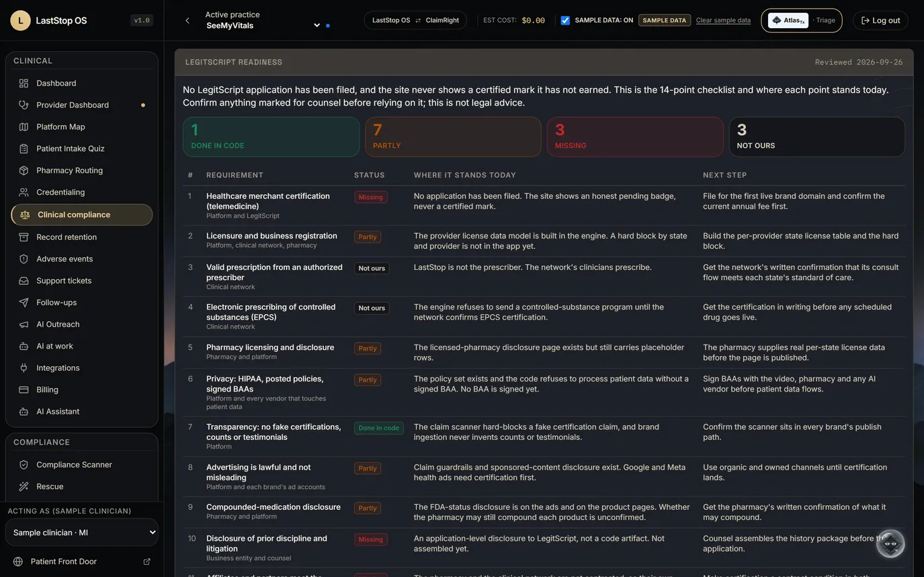The width and height of the screenshot is (924, 577).
Task: Click the Record retention archive icon
Action: (24, 237)
